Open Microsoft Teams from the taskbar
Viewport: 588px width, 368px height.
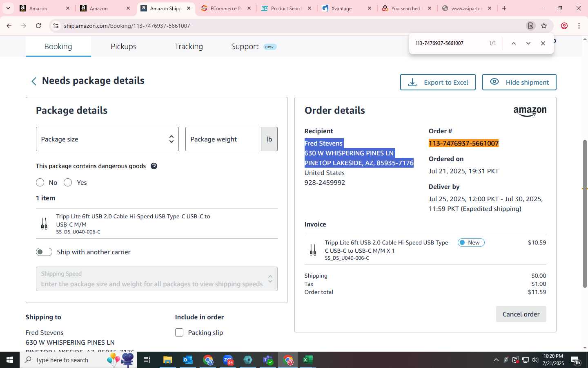[268, 360]
